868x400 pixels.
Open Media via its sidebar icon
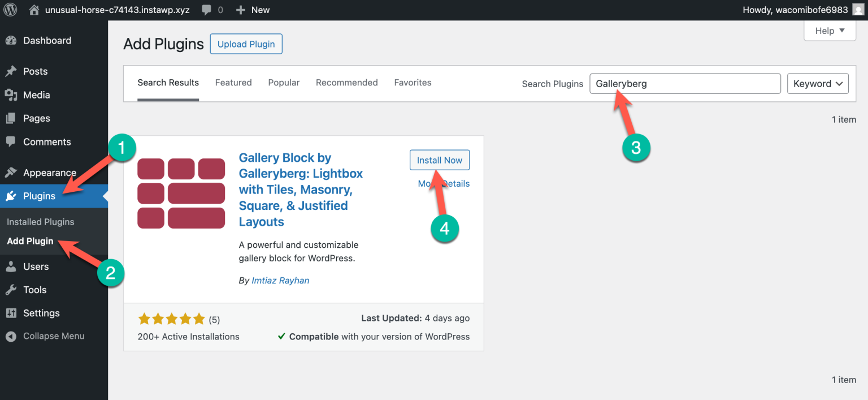[x=11, y=95]
